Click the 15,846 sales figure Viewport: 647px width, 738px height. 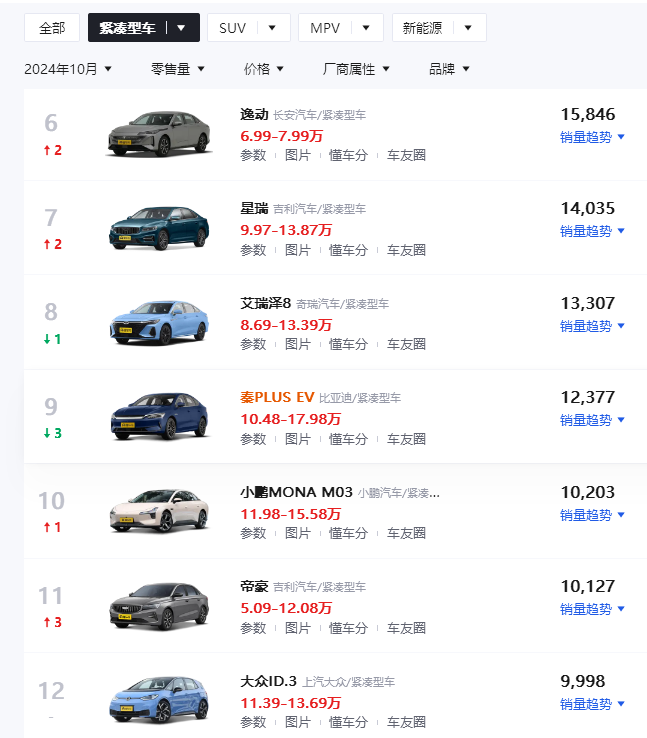[588, 114]
